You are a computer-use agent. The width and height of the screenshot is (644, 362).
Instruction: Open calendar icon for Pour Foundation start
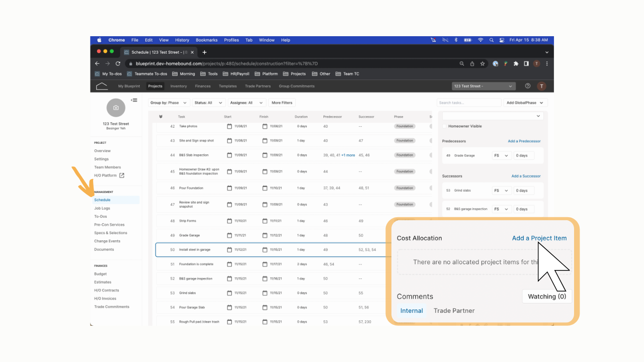229,188
